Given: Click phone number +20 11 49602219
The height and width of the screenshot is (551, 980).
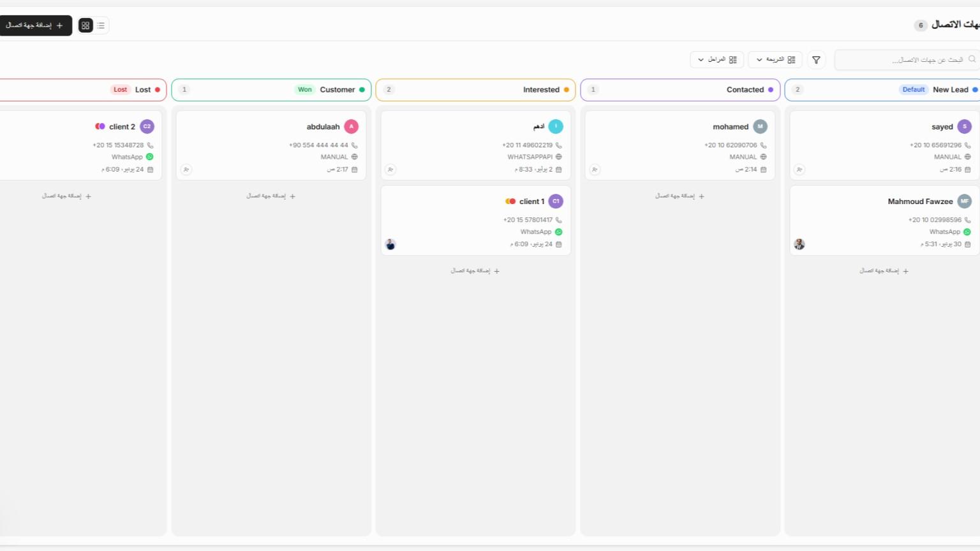Looking at the screenshot, I should [x=527, y=145].
